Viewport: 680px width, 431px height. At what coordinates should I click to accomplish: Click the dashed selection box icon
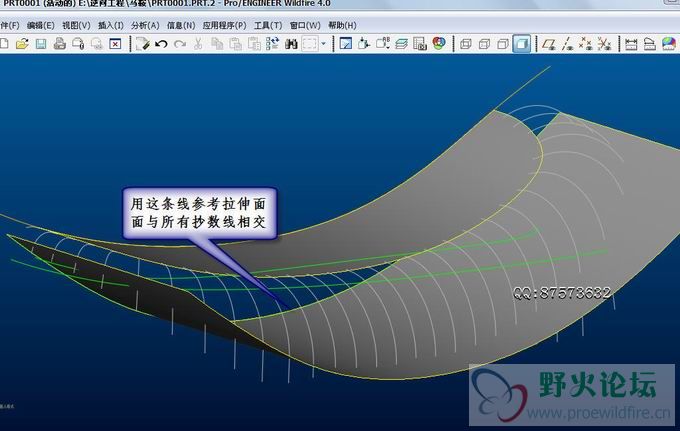(x=310, y=43)
